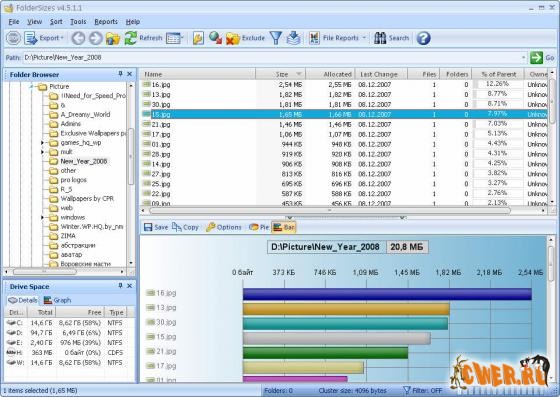The width and height of the screenshot is (560, 397).
Task: Go back with the left arrow button
Action: point(78,38)
